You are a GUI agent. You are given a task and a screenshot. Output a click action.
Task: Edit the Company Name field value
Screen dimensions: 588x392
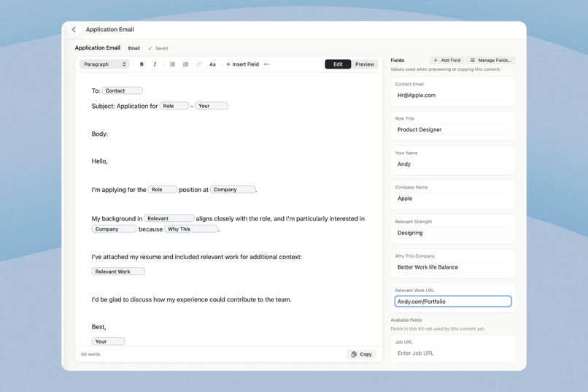click(453, 199)
